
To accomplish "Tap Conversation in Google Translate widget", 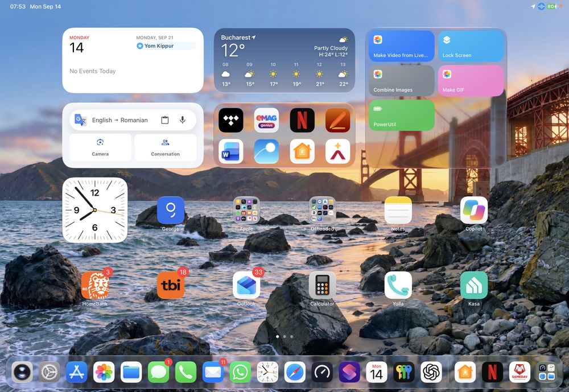I will click(x=166, y=147).
